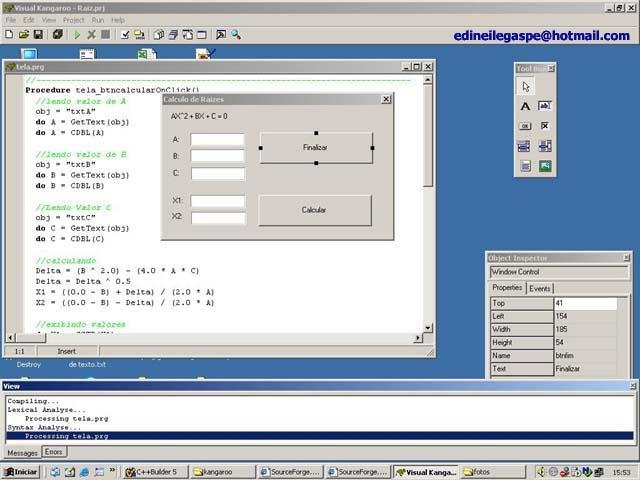Open the Errors tab in View panel
Image resolution: width=640 pixels, height=480 pixels.
[54, 452]
